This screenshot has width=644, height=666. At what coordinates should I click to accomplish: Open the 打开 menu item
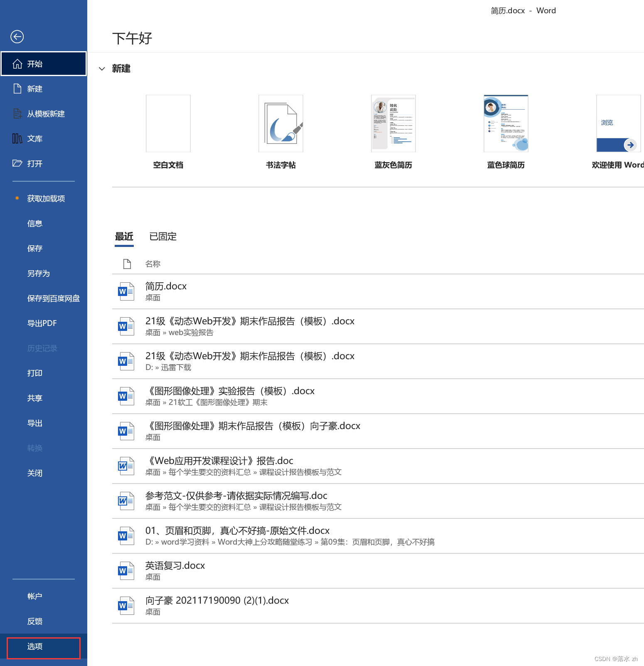[44, 163]
